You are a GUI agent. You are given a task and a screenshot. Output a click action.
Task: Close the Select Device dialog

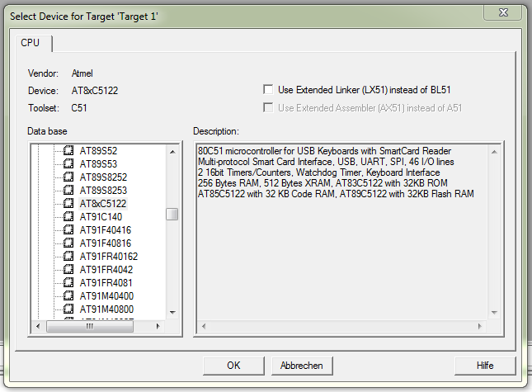[503, 12]
